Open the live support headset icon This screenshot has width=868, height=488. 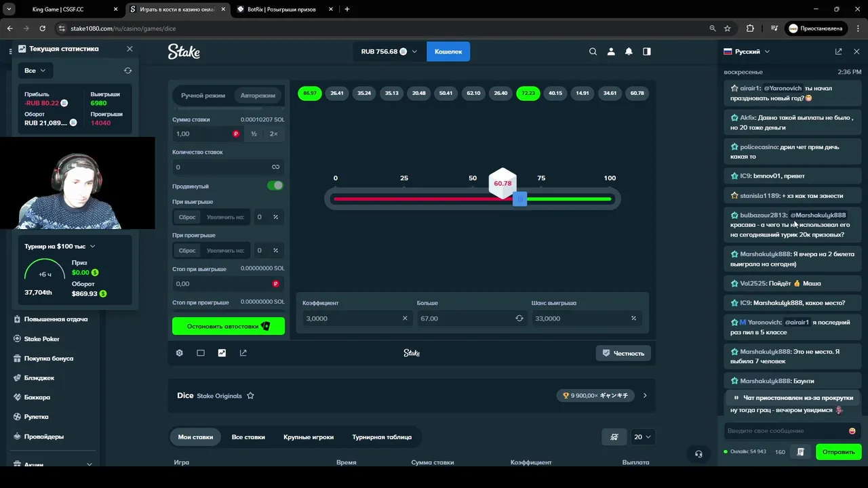coord(698,453)
